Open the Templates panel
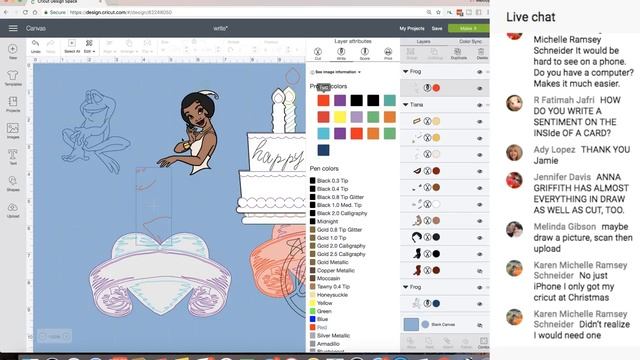Viewport: 640px width, 360px height. click(13, 78)
